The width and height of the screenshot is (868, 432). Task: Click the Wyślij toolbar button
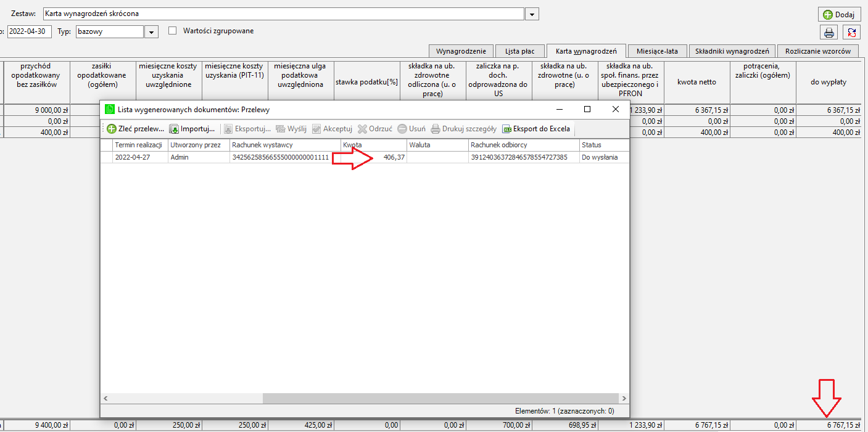point(291,129)
